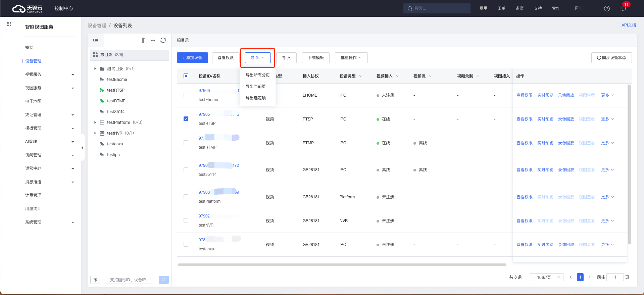The width and height of the screenshot is (644, 295).
Task: Collapse the directory tree list icon
Action: [x=96, y=40]
